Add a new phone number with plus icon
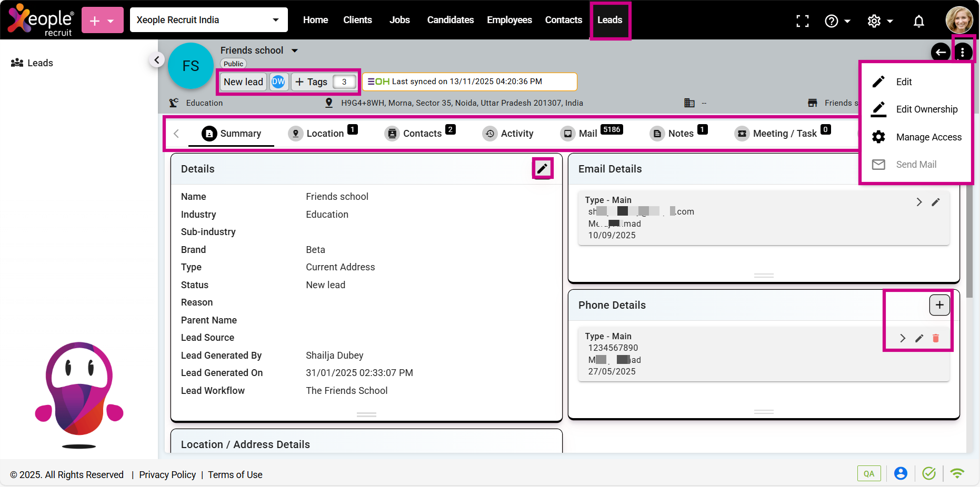This screenshot has width=980, height=487. [x=939, y=305]
